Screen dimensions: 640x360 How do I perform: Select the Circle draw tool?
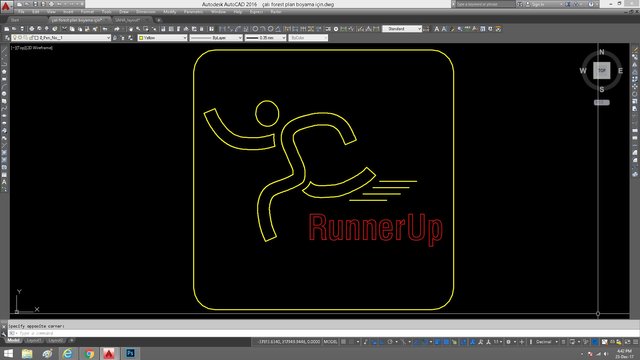[4, 94]
